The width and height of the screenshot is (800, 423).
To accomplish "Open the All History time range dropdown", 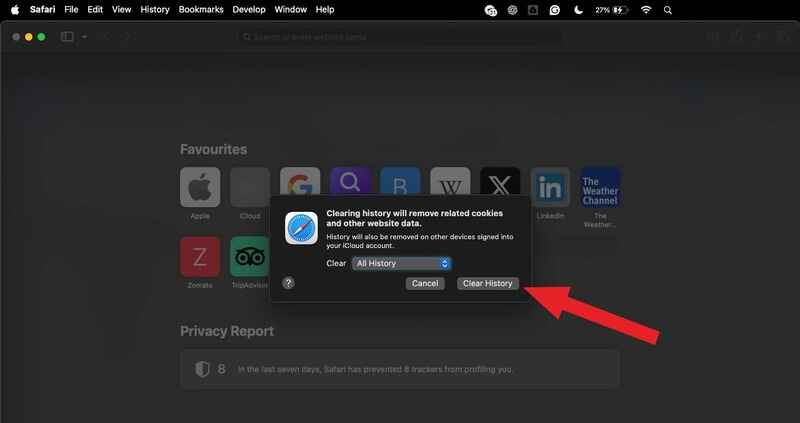I will pos(401,263).
